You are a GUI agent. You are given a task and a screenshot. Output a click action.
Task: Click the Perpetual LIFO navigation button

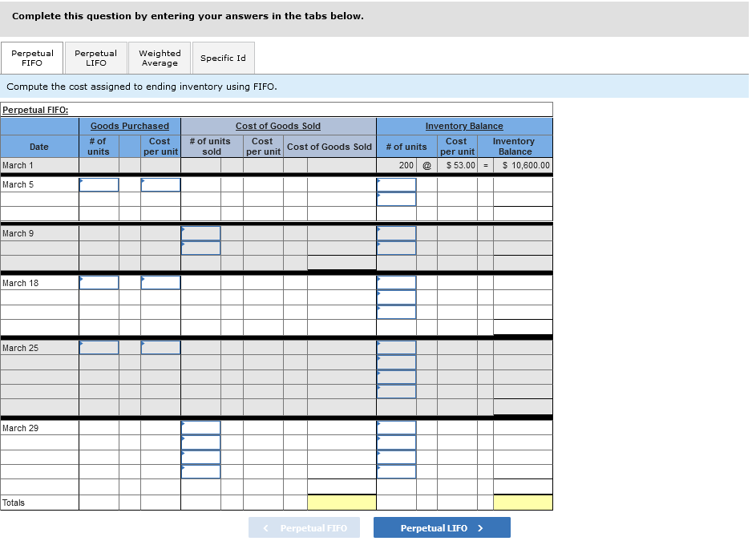(442, 527)
